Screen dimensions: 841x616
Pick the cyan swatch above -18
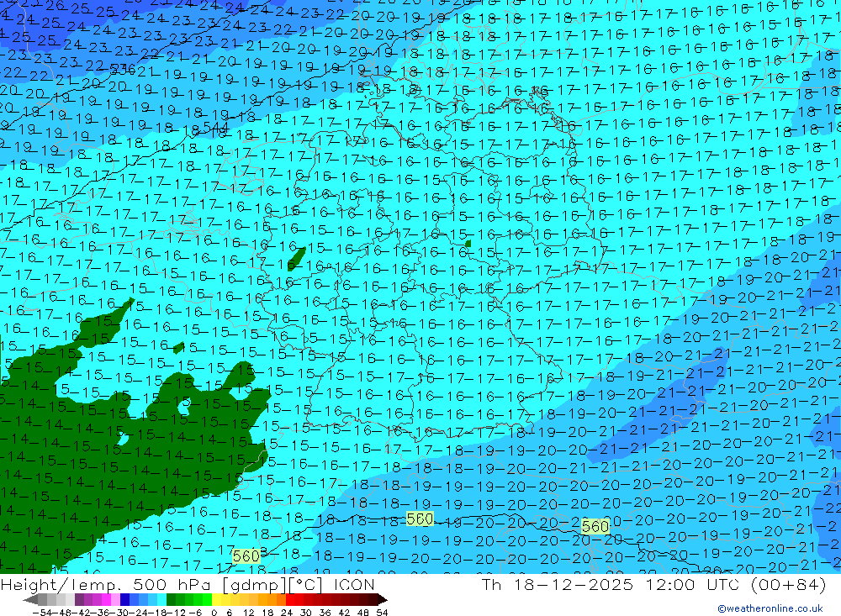tap(161, 600)
